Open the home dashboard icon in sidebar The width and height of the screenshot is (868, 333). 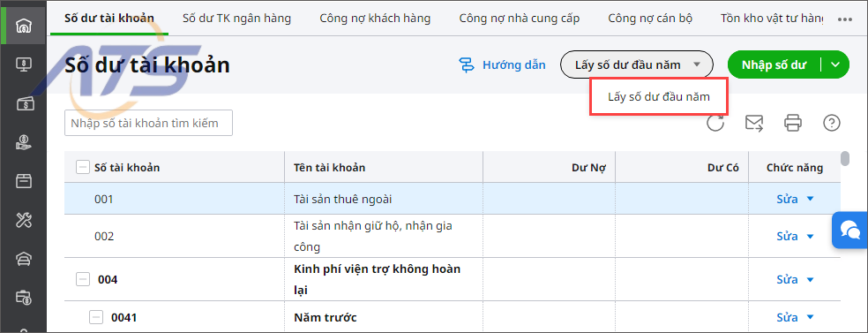click(24, 26)
